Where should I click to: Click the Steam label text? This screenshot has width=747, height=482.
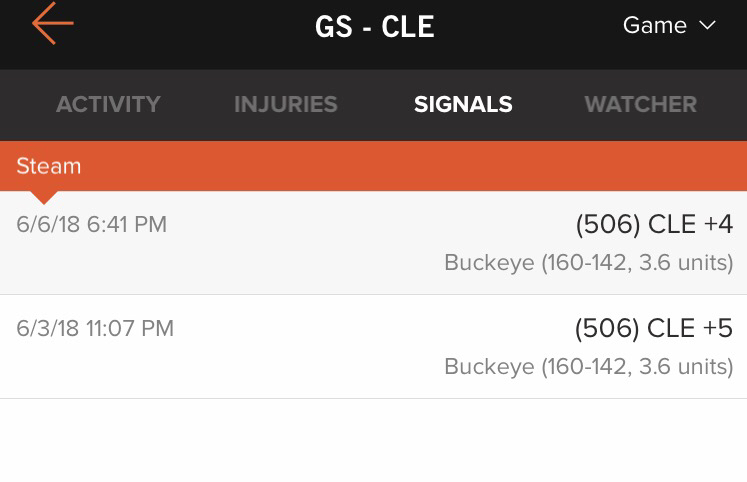pos(49,166)
